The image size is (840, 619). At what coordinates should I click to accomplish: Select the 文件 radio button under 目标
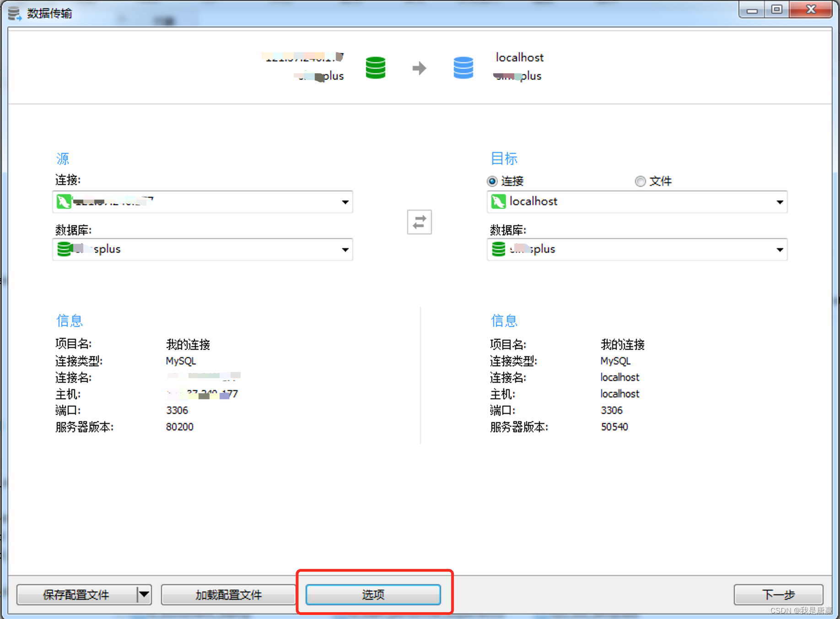click(641, 181)
